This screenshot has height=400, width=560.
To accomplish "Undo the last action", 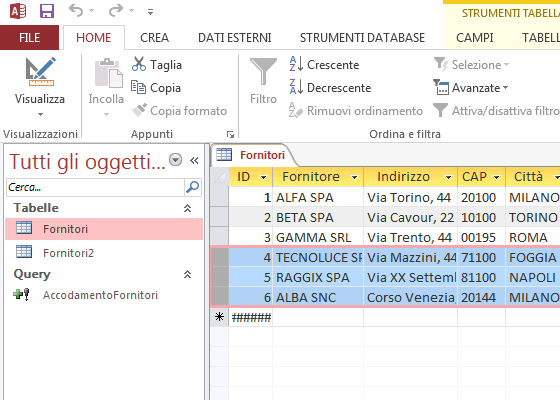I will tap(76, 11).
